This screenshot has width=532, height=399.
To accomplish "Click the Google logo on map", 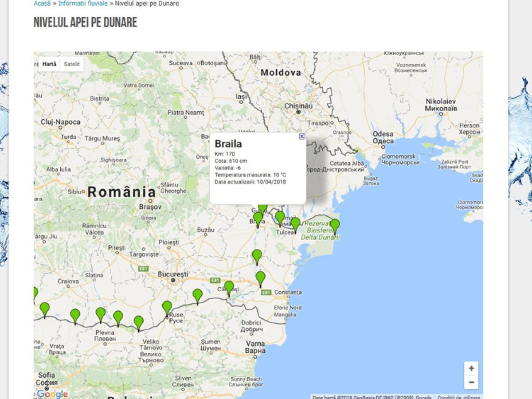I will coord(52,394).
